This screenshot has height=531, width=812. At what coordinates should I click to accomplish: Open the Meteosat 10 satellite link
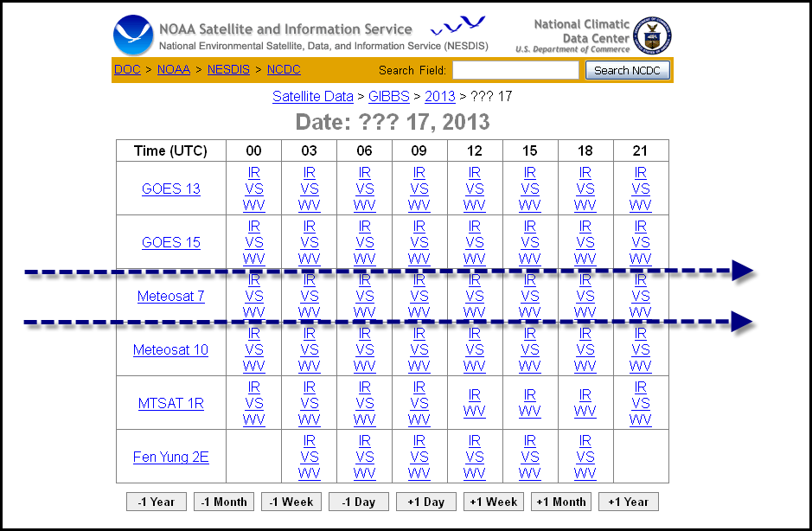[x=171, y=349]
